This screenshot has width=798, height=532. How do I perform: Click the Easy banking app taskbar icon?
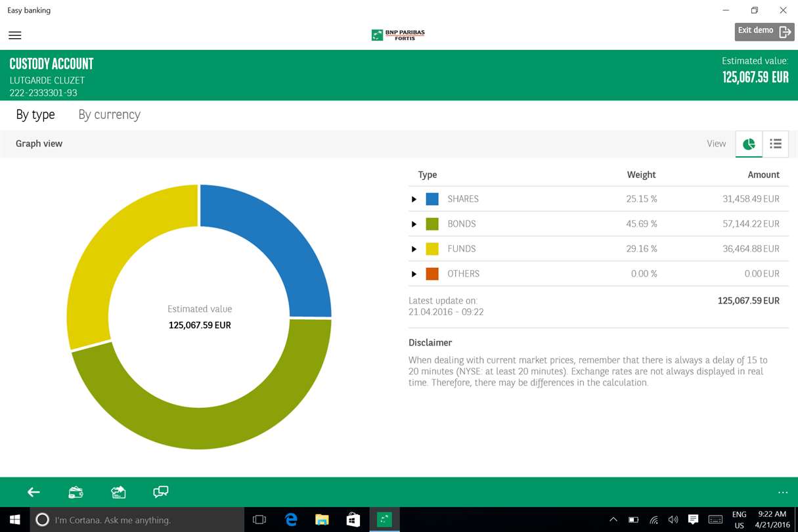pos(384,520)
